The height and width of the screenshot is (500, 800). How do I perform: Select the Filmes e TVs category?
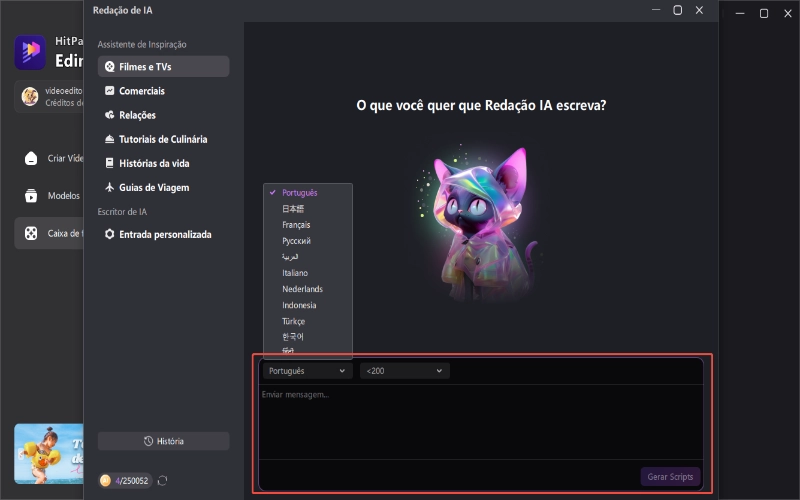tap(163, 67)
